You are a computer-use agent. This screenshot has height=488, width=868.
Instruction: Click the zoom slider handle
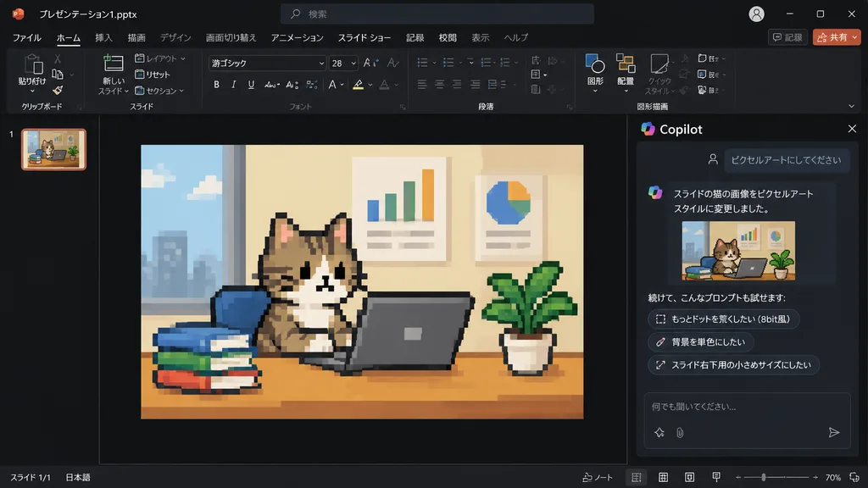click(x=764, y=477)
